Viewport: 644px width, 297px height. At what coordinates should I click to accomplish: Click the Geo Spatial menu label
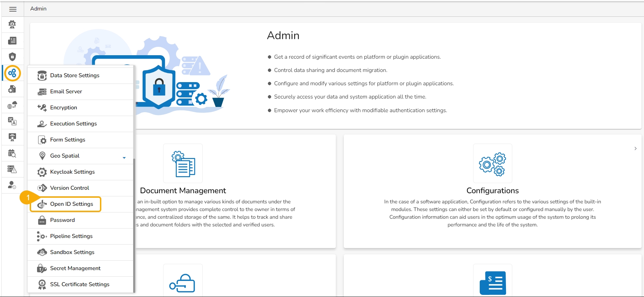point(65,156)
